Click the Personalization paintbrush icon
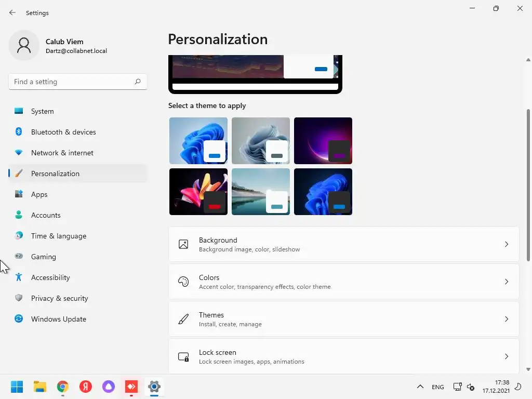This screenshot has height=399, width=532. tap(19, 174)
